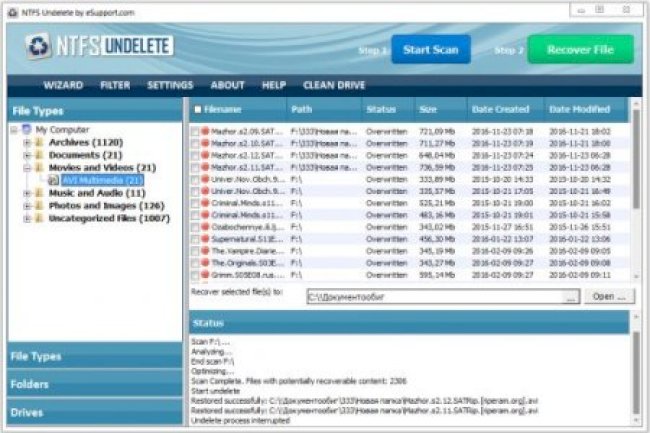Click the red status icon of Mazhor.s2.12.SAT
The image size is (650, 433).
pos(205,155)
